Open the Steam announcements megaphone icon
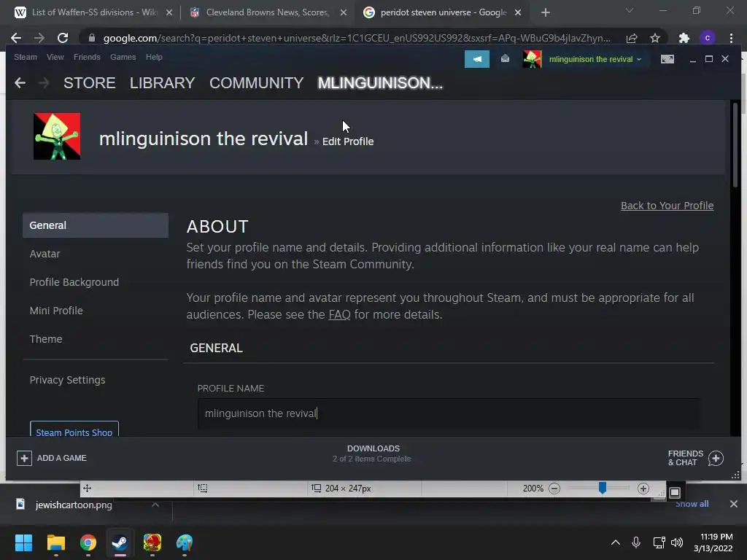747x560 pixels. pyautogui.click(x=477, y=59)
